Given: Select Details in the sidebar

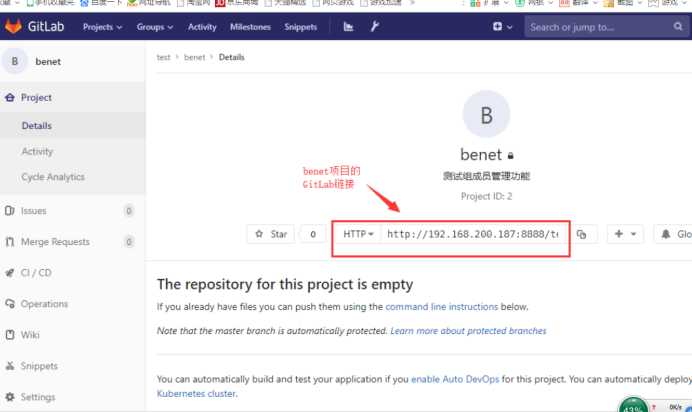Looking at the screenshot, I should tap(37, 126).
